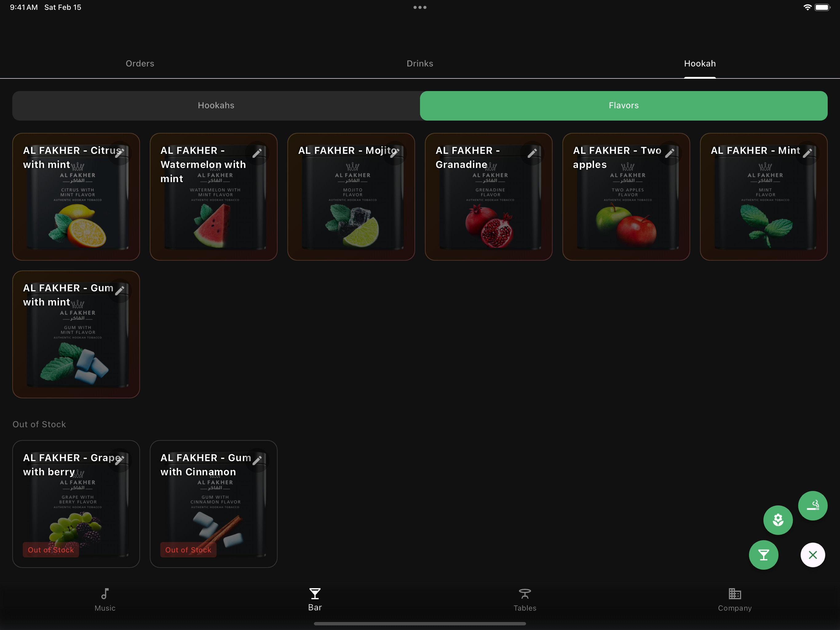Edit the Mojito flavor via pencil icon
The image size is (840, 630).
point(394,153)
